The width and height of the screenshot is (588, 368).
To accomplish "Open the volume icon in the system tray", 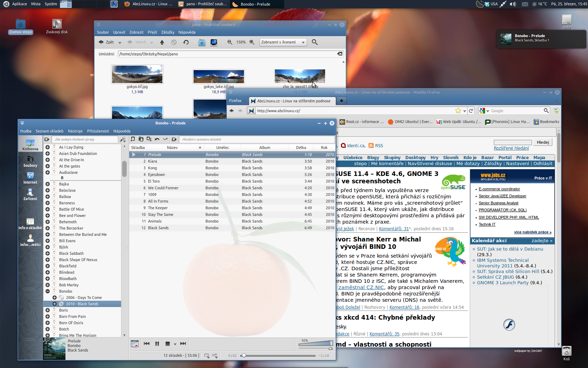I will coord(513,4).
